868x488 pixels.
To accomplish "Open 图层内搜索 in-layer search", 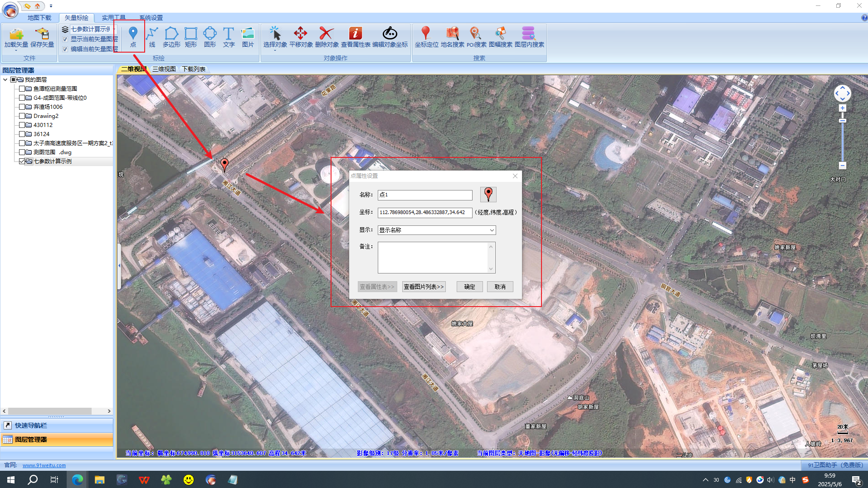I will coord(529,37).
